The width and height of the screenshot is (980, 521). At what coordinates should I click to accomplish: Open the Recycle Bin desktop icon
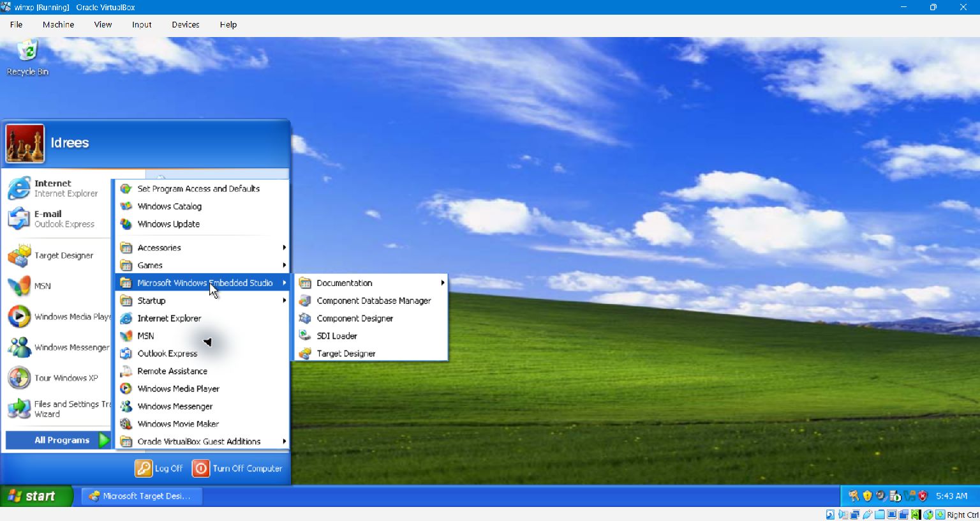[27, 57]
